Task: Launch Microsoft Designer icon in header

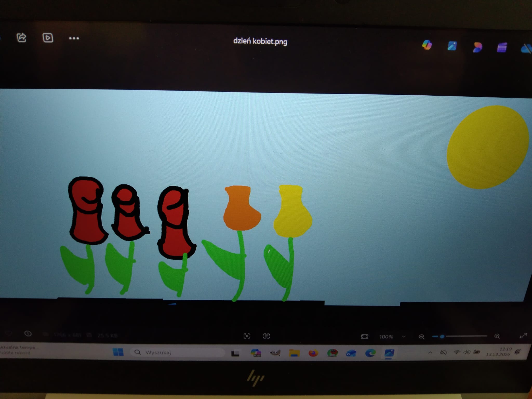Action: [x=477, y=47]
